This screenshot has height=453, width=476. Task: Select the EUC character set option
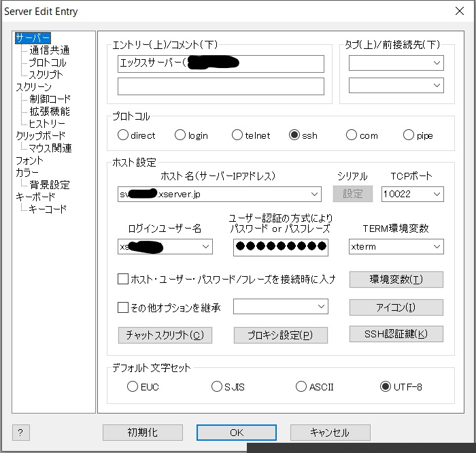[x=133, y=387]
